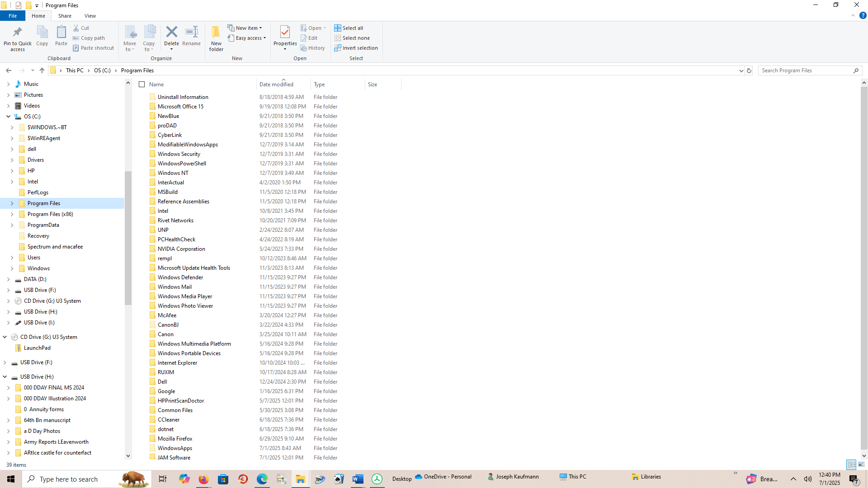Refresh the Program Files address bar
The width and height of the screenshot is (868, 488).
[749, 70]
